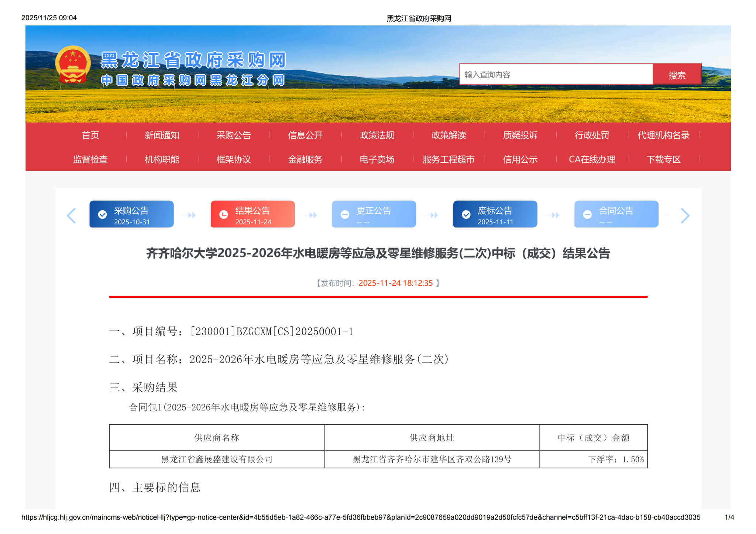This screenshot has width=756, height=534.
Task: Click minus icon on 更正公告 step
Action: coord(345,214)
